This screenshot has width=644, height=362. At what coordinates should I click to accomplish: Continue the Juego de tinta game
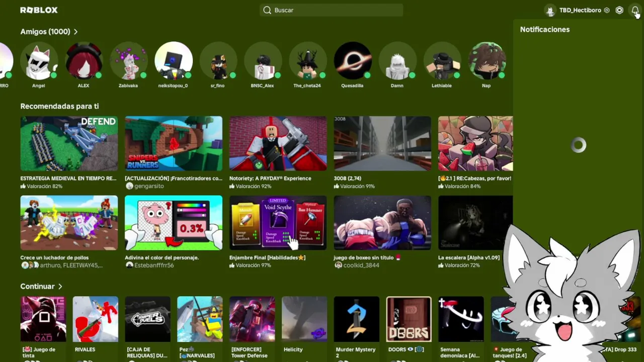(43, 319)
